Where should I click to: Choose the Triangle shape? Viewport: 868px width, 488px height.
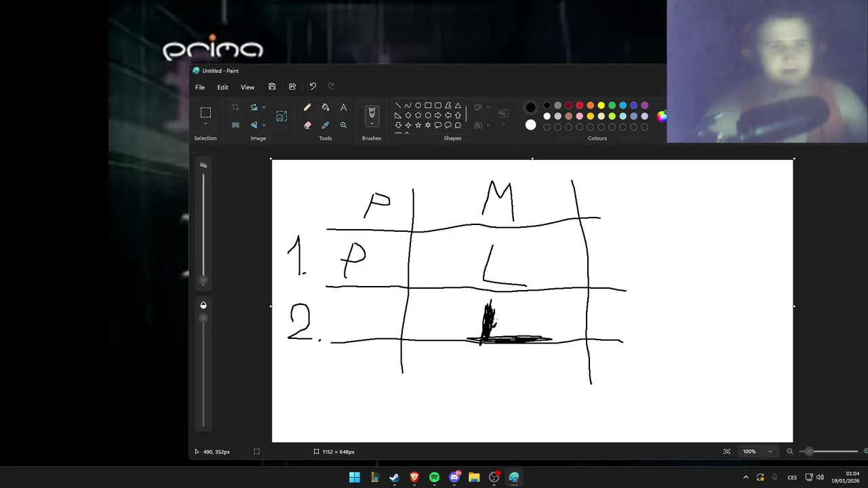tap(458, 106)
